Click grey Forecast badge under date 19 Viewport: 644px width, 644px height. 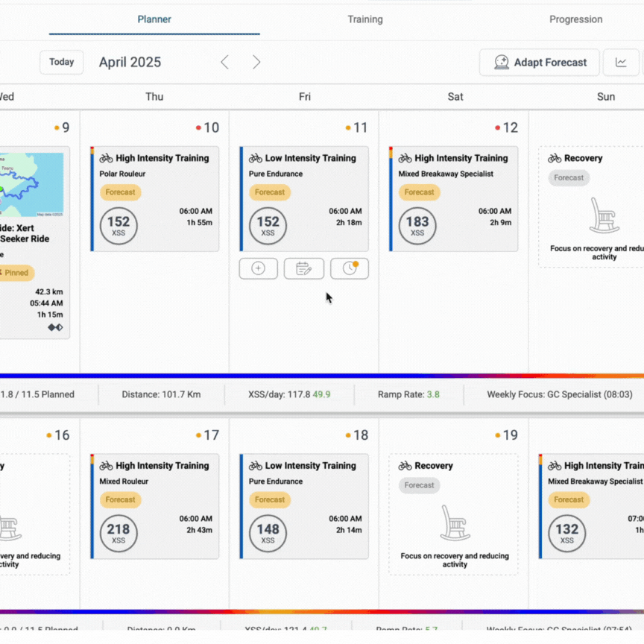pyautogui.click(x=420, y=485)
